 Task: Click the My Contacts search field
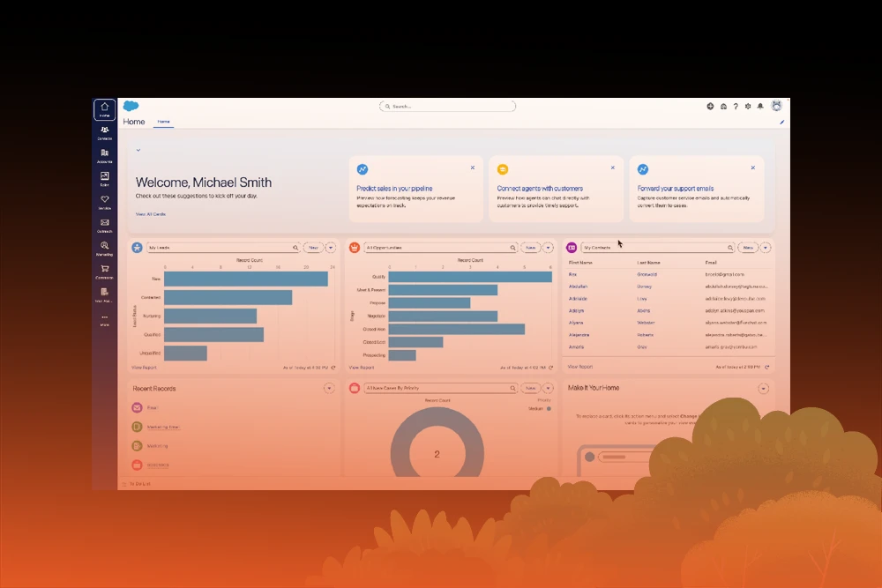coord(658,248)
